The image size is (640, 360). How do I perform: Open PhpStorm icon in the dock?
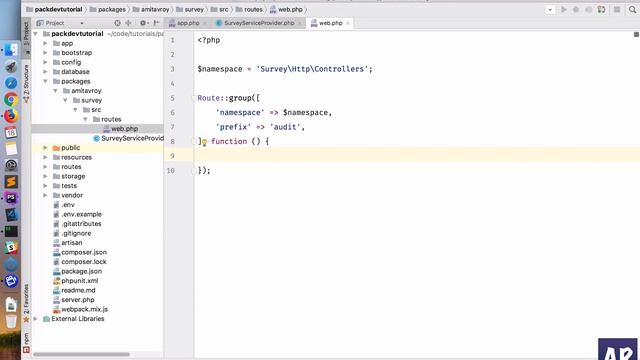point(11,198)
